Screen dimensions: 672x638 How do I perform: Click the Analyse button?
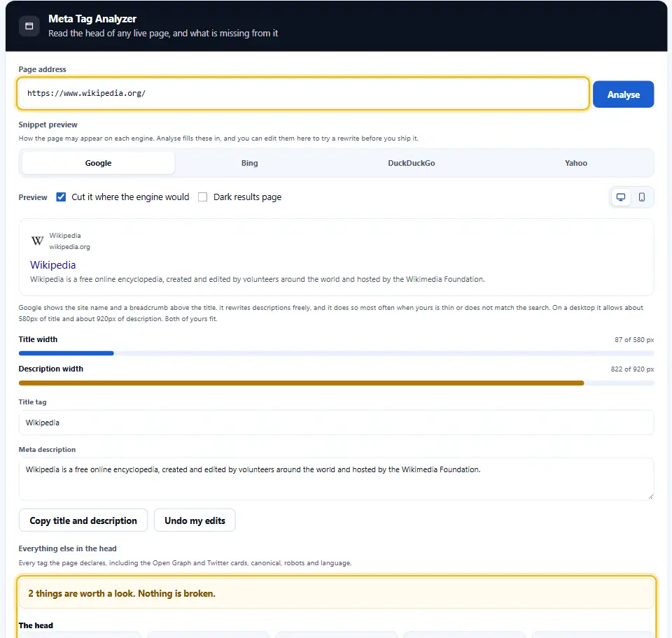[623, 94]
